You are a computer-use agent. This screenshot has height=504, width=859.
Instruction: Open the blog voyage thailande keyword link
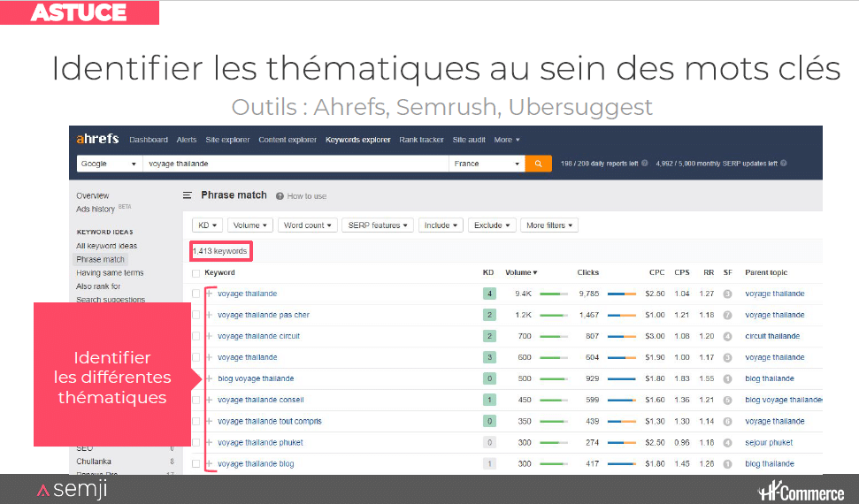(256, 378)
